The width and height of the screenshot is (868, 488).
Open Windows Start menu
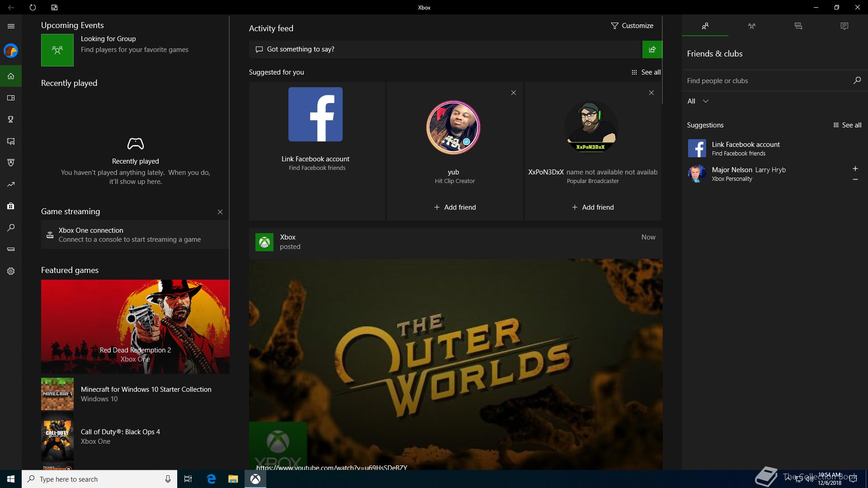[x=11, y=479]
